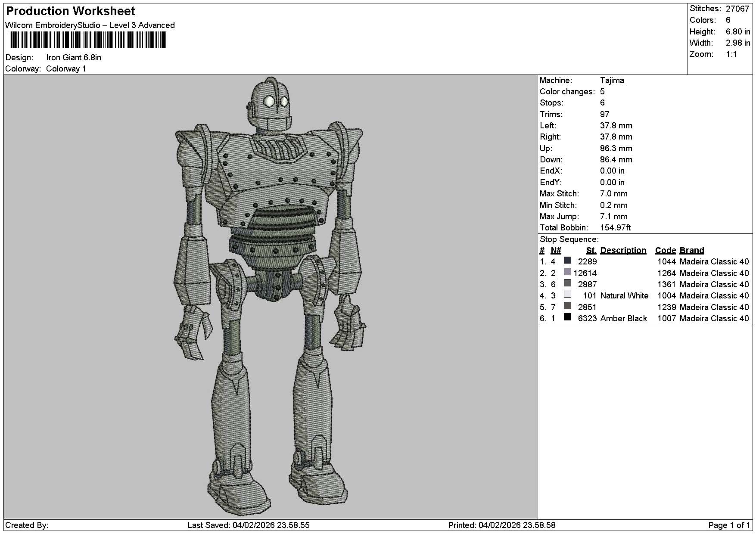Click the "N#" column header
This screenshot has height=534, width=756.
click(556, 251)
